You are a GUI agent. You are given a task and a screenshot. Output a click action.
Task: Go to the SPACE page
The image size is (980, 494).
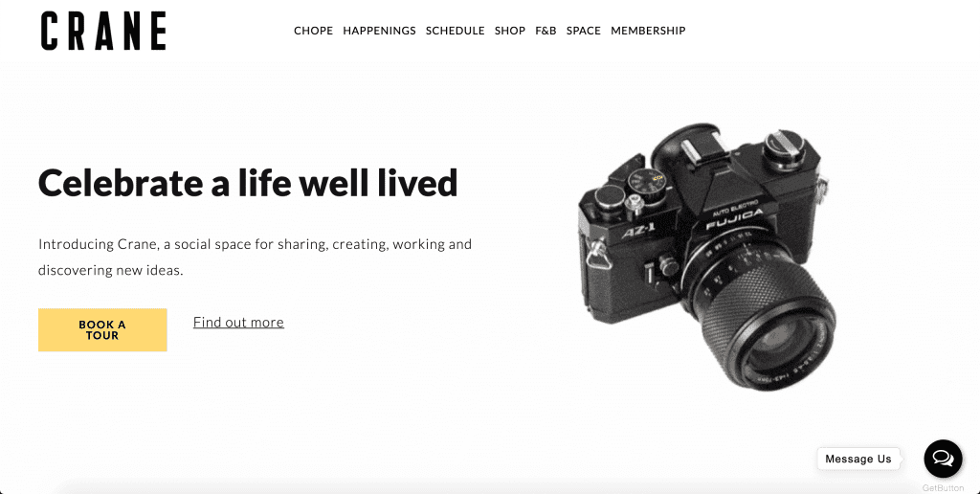coord(584,31)
